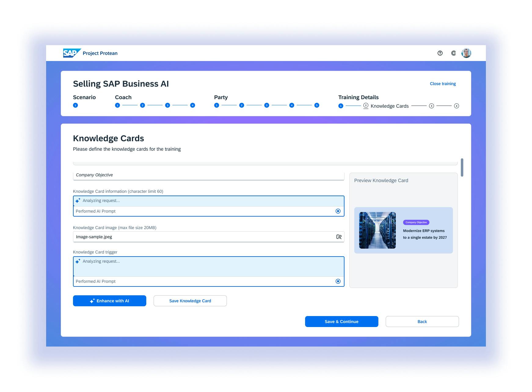
Task: Go to Training Details step 4
Action: click(x=457, y=106)
